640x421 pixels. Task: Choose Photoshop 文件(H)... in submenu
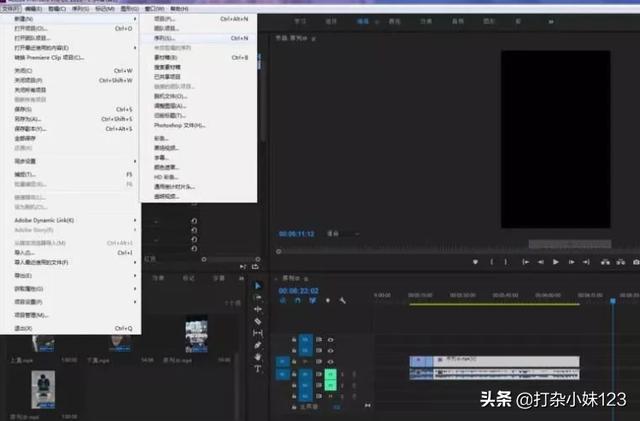pyautogui.click(x=199, y=125)
